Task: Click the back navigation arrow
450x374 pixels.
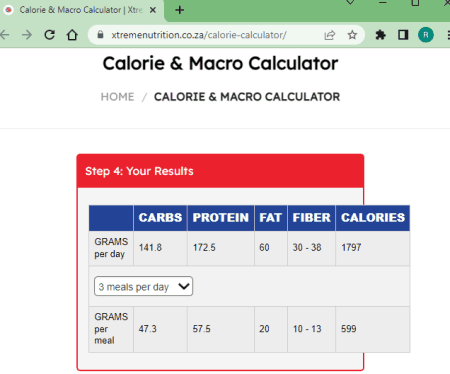Action: click(x=4, y=35)
